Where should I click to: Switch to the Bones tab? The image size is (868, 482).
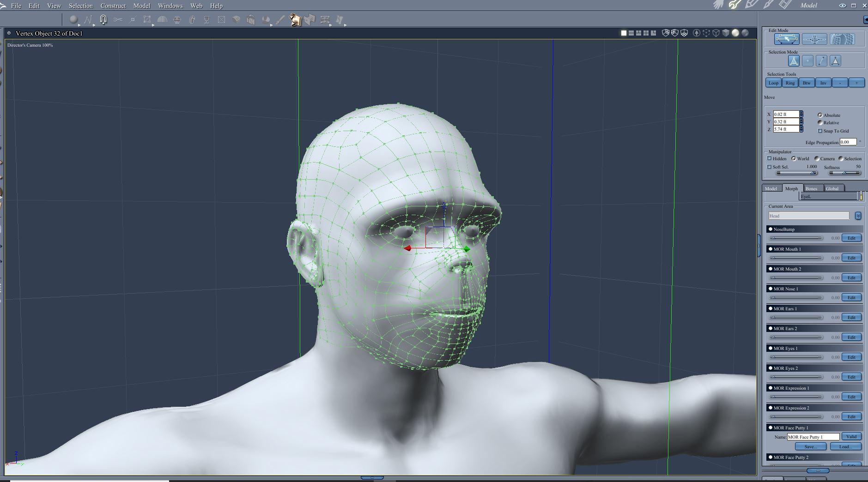click(x=812, y=188)
